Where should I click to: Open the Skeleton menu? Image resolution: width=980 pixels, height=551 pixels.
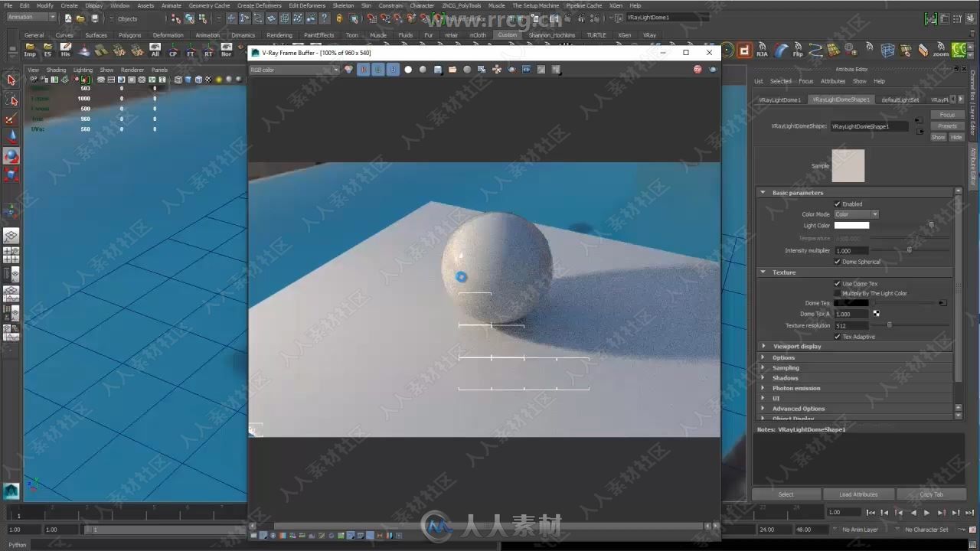click(343, 5)
